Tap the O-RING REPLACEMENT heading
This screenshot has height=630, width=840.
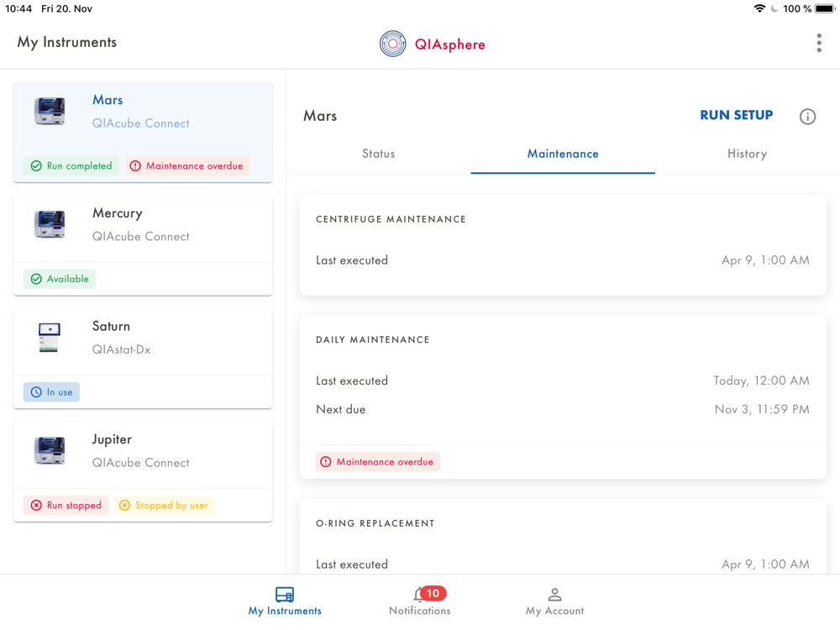(375, 523)
